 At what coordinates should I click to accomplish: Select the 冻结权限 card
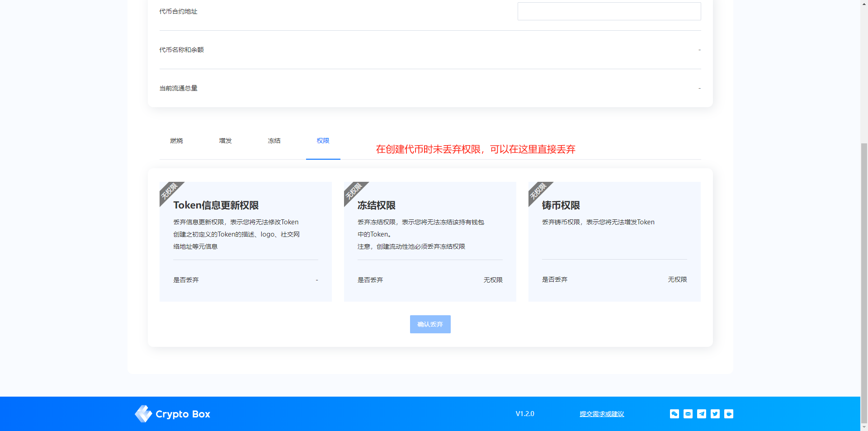click(430, 242)
